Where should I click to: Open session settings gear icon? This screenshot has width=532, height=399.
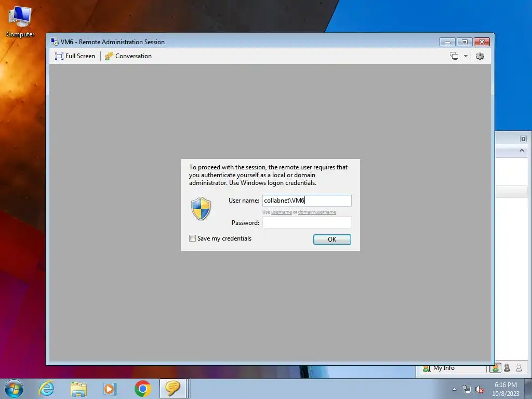[480, 56]
